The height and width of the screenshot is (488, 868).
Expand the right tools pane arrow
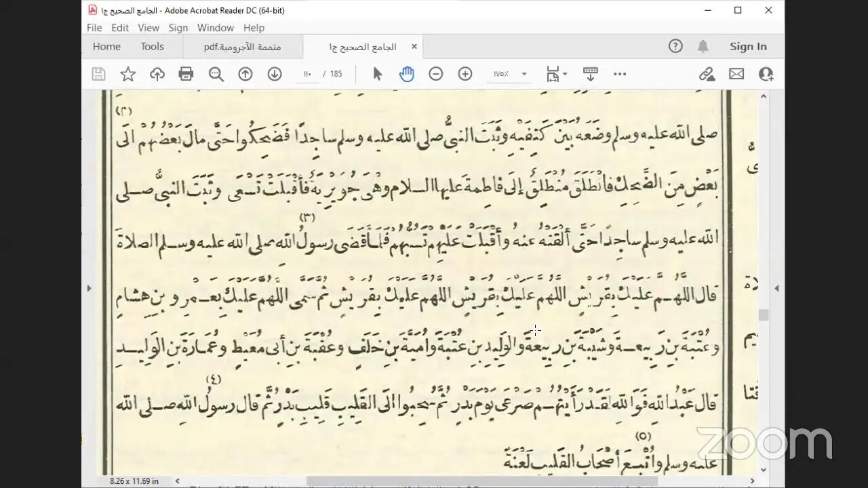[777, 288]
